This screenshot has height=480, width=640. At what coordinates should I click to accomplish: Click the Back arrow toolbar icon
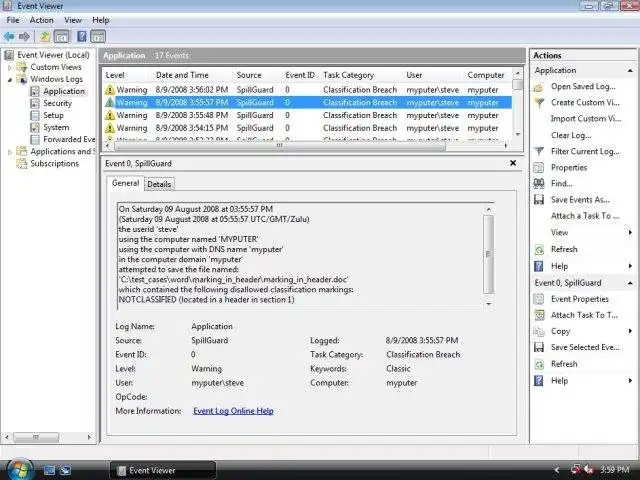click(9, 37)
